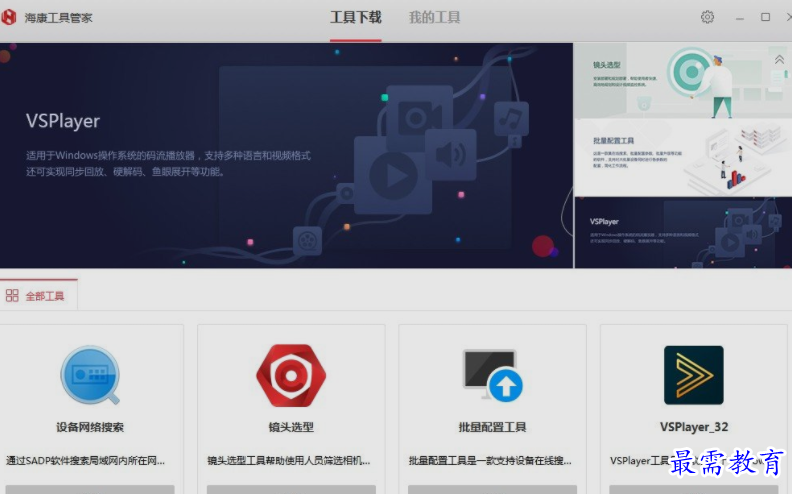Click the grid icon beside 全部工具
Viewport: 792px width, 494px height.
[x=12, y=295]
